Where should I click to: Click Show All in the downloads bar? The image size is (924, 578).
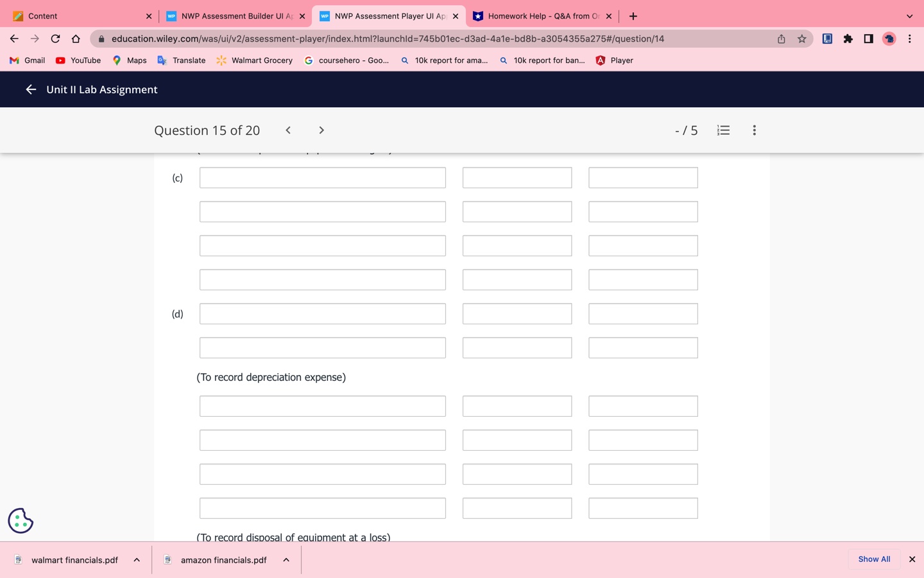click(873, 559)
